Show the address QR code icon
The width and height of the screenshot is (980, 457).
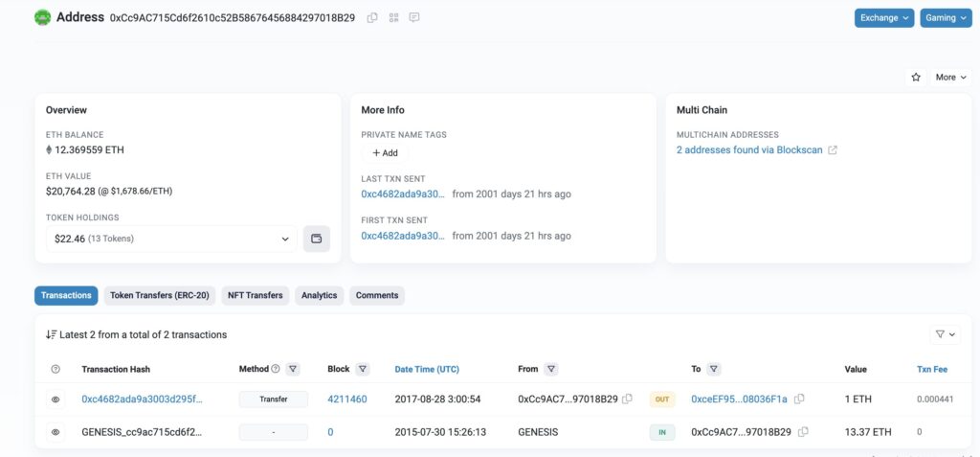(x=393, y=18)
